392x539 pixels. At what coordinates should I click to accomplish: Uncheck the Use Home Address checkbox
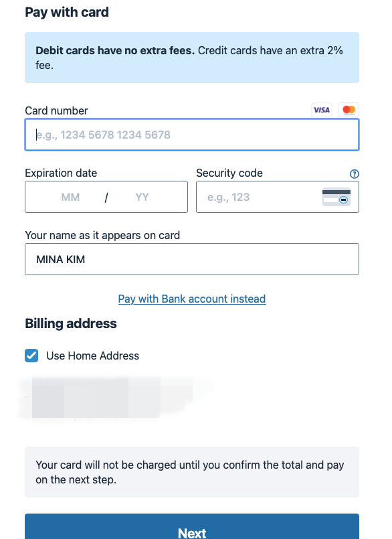point(31,356)
